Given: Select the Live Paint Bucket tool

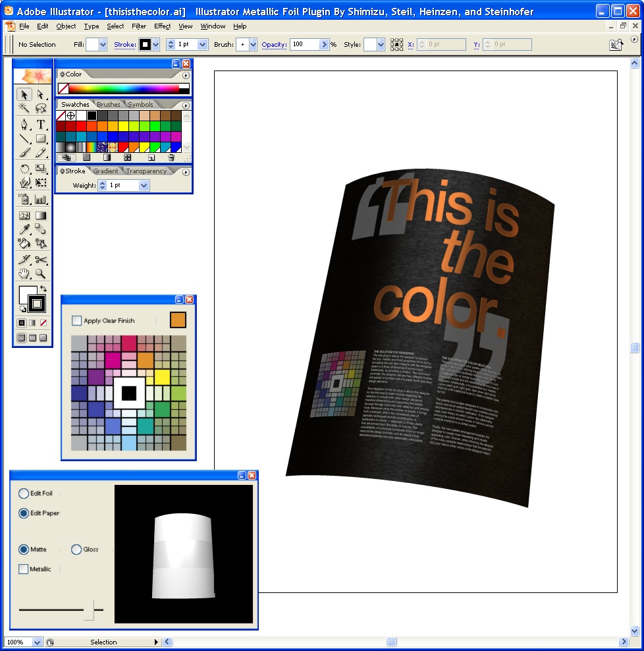Looking at the screenshot, I should (24, 243).
